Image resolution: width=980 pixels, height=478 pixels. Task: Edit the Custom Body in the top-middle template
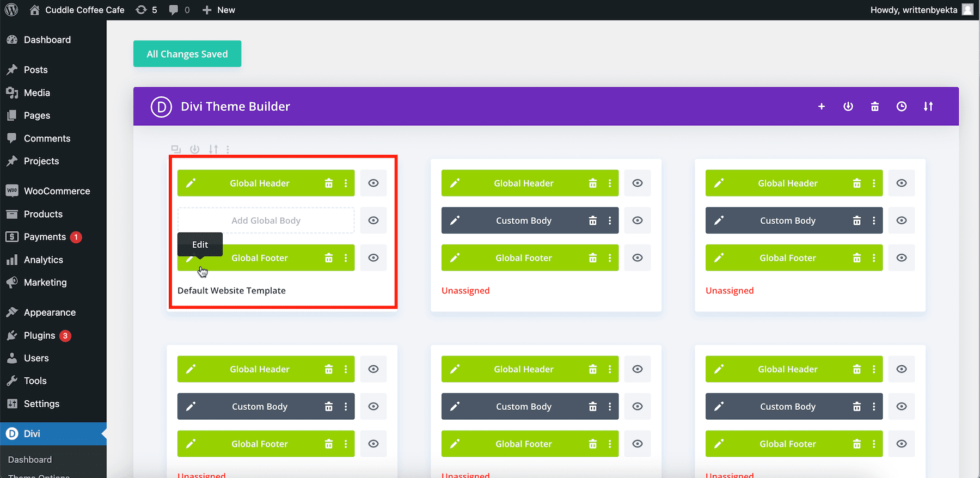click(455, 220)
